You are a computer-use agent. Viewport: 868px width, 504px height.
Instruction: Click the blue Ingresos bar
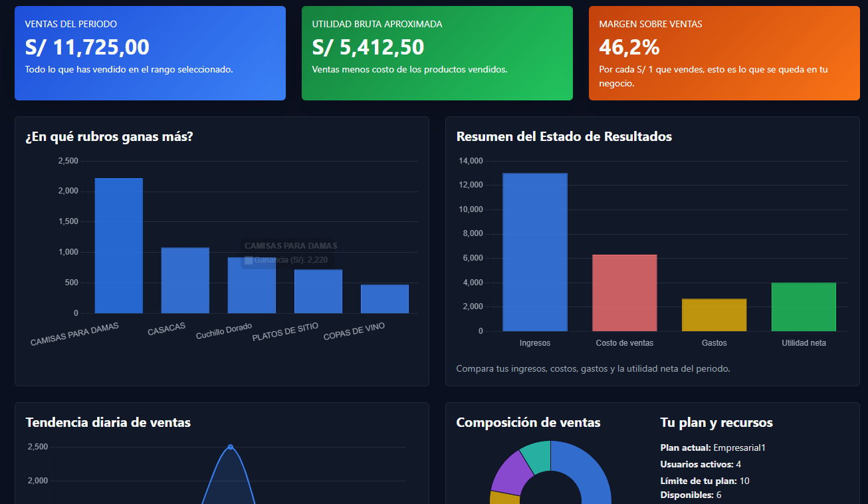(534, 252)
